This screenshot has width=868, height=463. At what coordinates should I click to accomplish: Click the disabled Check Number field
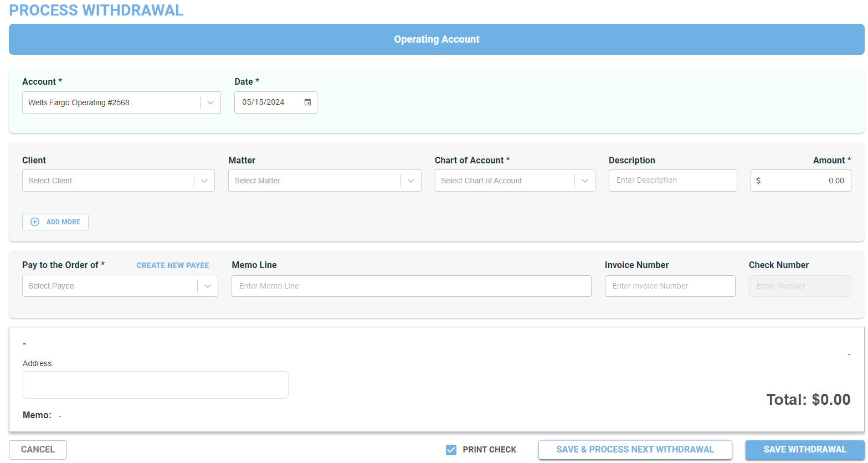800,286
